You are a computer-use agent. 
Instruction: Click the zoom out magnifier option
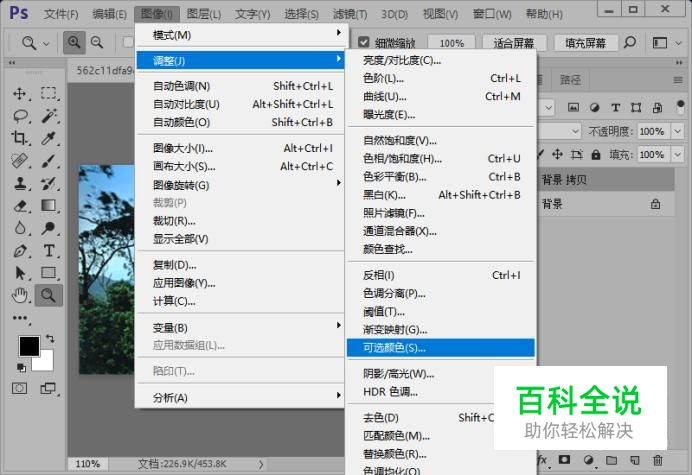(97, 42)
